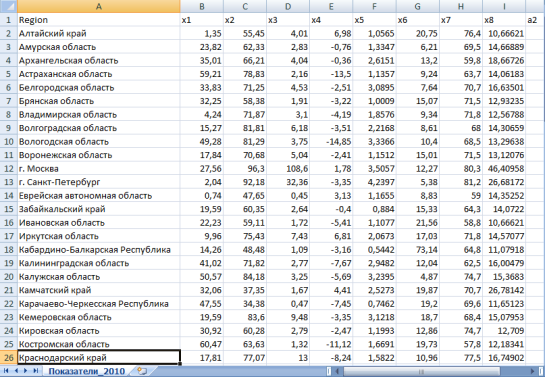Click the cell with value 46,40958

504,168
